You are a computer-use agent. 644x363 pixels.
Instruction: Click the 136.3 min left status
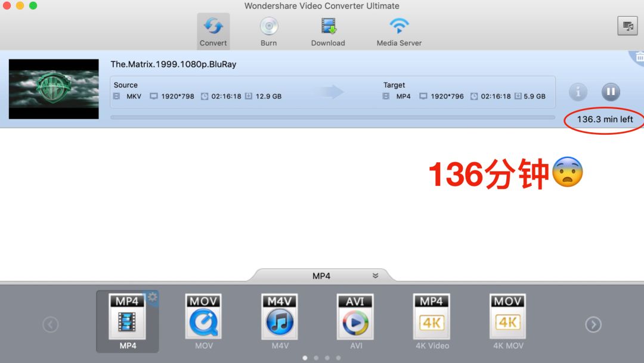(605, 119)
